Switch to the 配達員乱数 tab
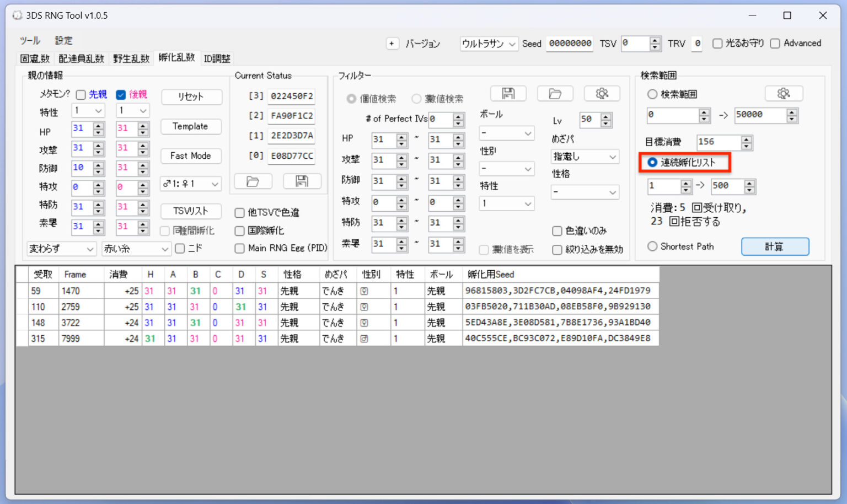Viewport: 847px width, 504px height. (x=81, y=58)
